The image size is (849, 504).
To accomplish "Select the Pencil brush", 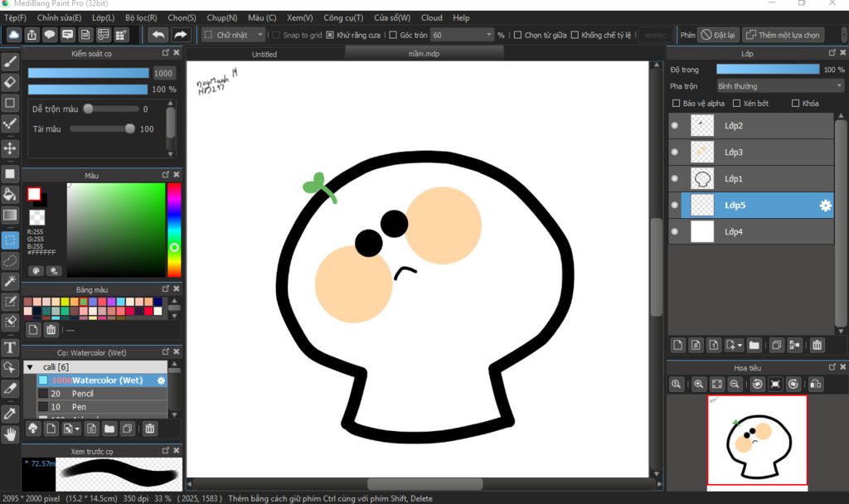I will [x=102, y=394].
